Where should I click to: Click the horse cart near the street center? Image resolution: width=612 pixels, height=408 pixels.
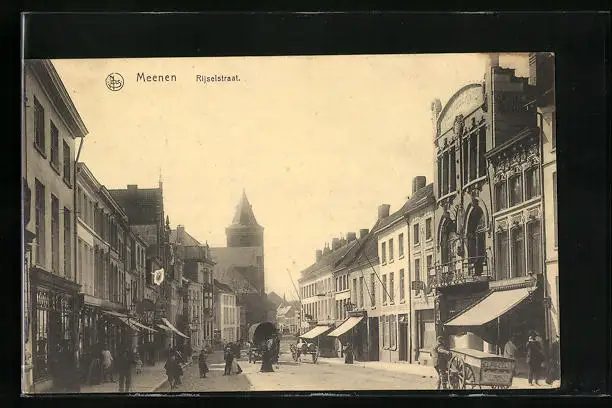click(x=304, y=351)
